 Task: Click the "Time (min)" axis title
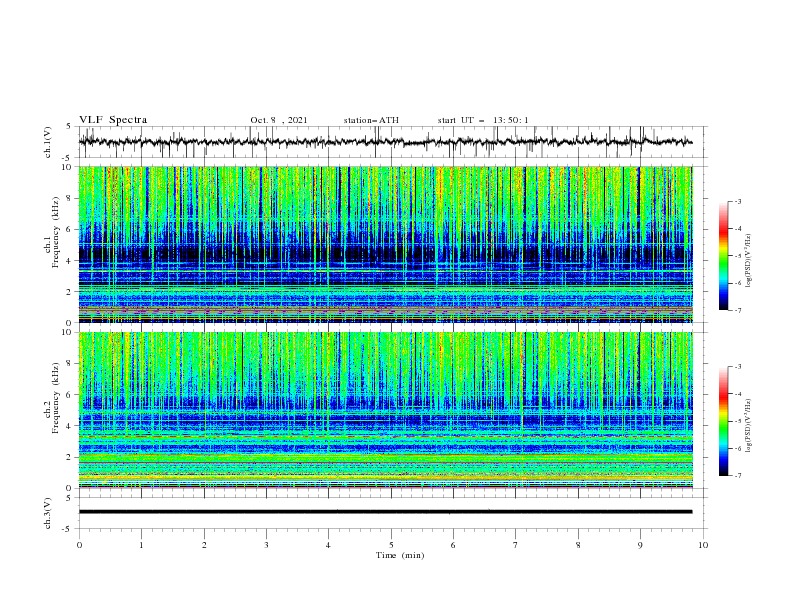point(400,555)
